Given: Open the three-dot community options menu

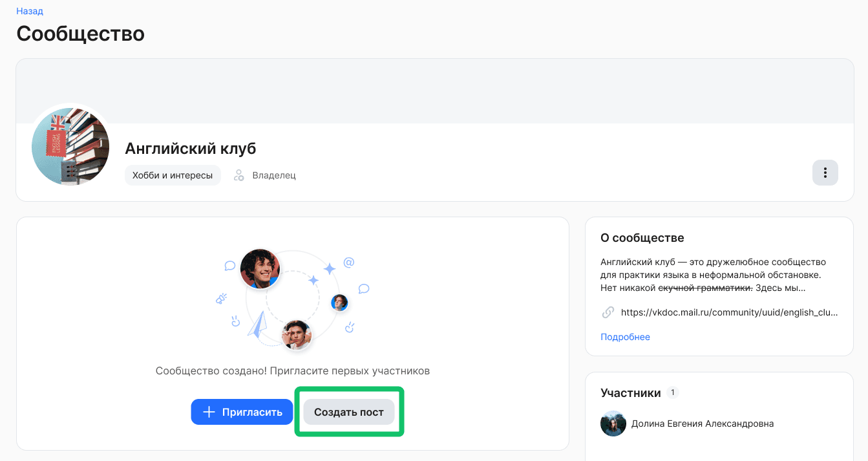Looking at the screenshot, I should [x=825, y=173].
